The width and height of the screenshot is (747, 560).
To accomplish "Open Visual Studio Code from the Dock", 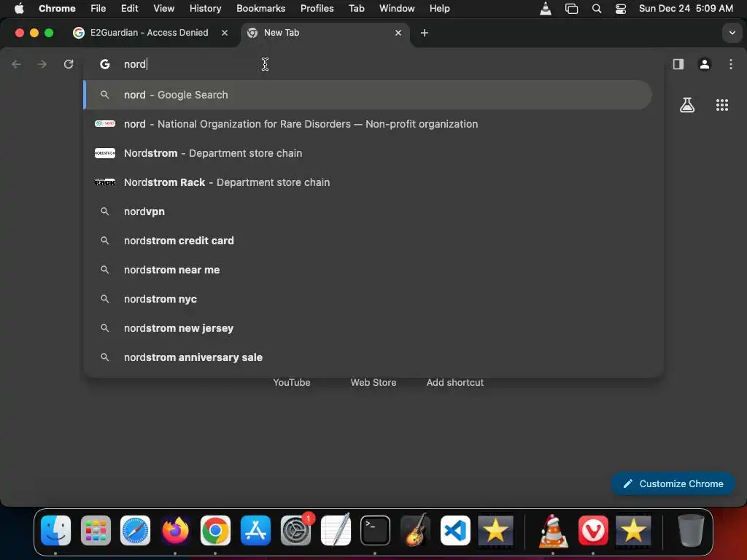I will coord(455,531).
